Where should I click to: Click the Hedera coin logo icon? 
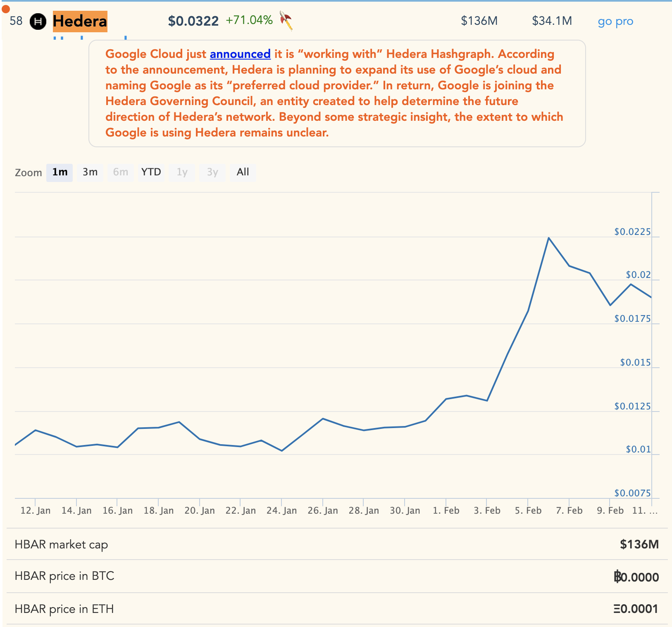pyautogui.click(x=38, y=22)
